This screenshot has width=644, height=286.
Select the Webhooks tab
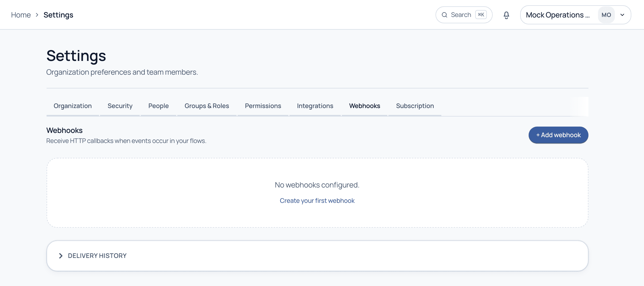365,106
